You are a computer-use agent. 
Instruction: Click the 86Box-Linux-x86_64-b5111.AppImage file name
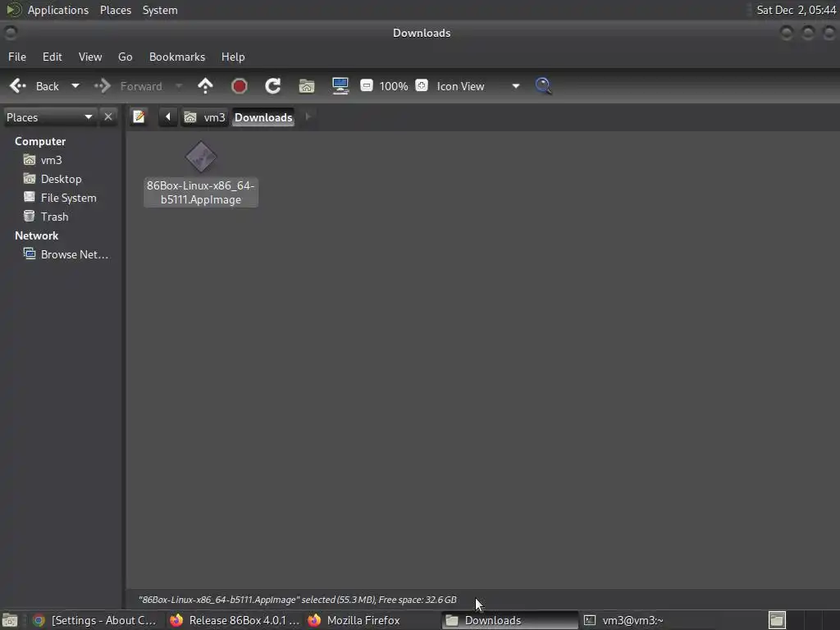point(201,192)
